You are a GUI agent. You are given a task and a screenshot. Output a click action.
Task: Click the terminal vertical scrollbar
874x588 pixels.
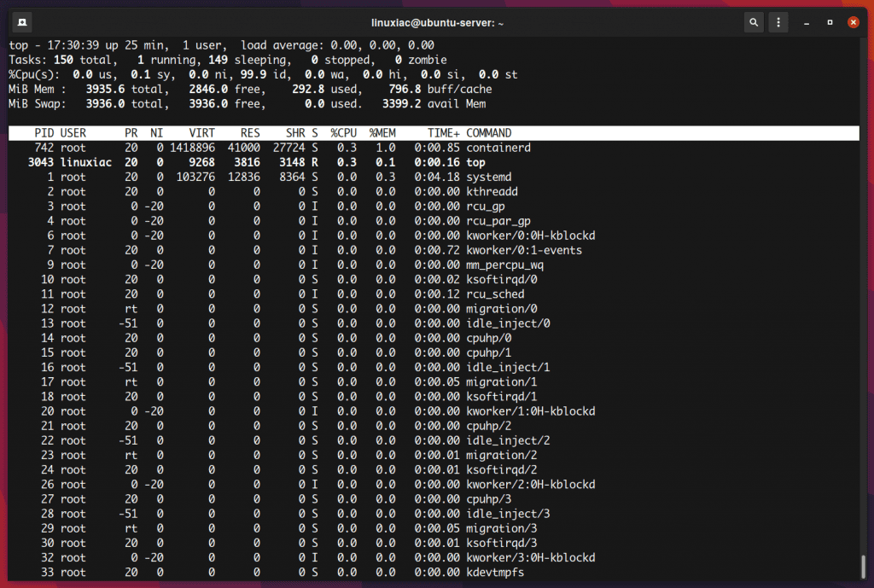863,567
